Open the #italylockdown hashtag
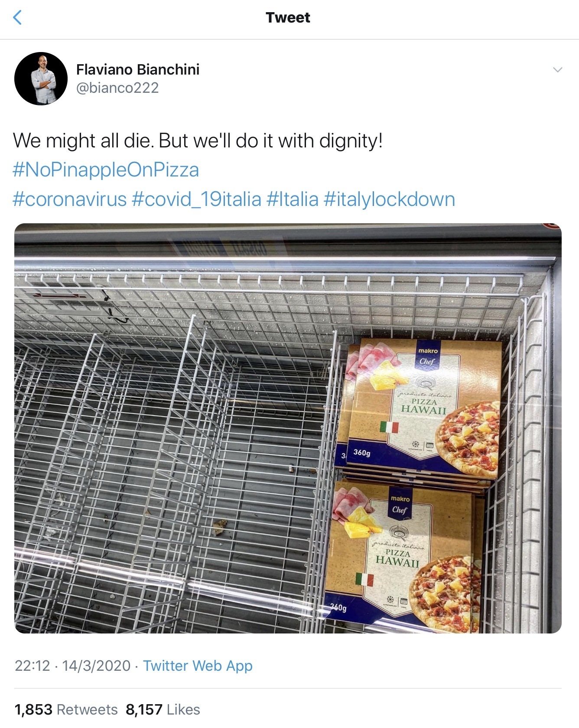 [390, 199]
